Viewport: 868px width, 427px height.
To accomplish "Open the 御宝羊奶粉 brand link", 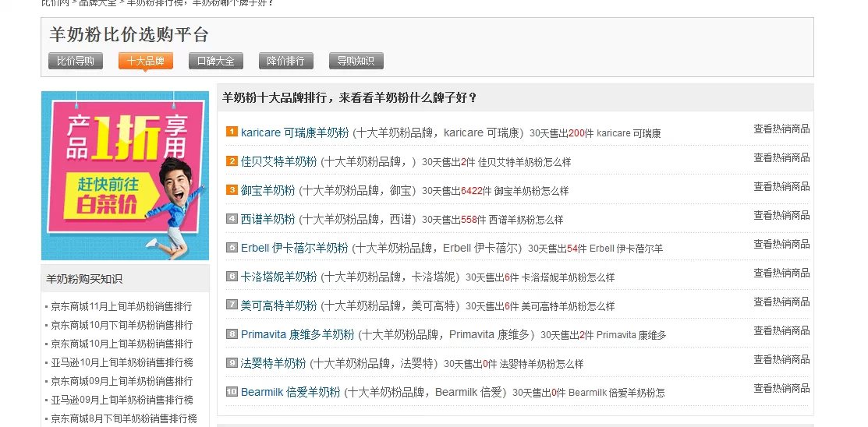I will [267, 190].
